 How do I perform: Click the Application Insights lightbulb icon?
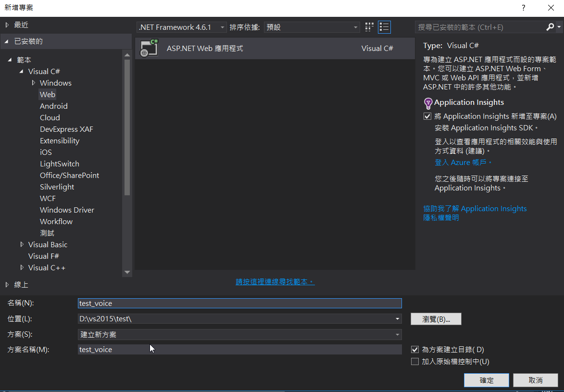coord(428,103)
